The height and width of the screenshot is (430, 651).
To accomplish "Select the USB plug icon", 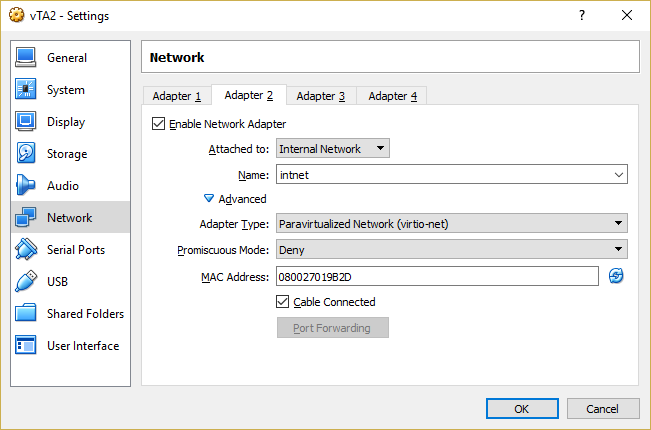I will (26, 281).
